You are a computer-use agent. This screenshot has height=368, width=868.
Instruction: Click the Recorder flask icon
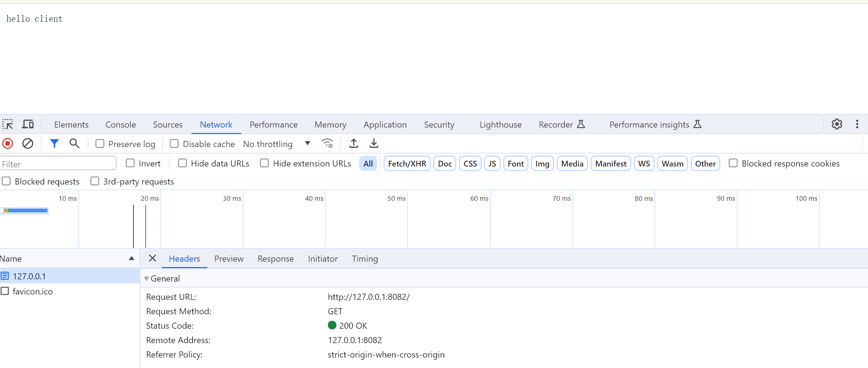click(x=581, y=124)
